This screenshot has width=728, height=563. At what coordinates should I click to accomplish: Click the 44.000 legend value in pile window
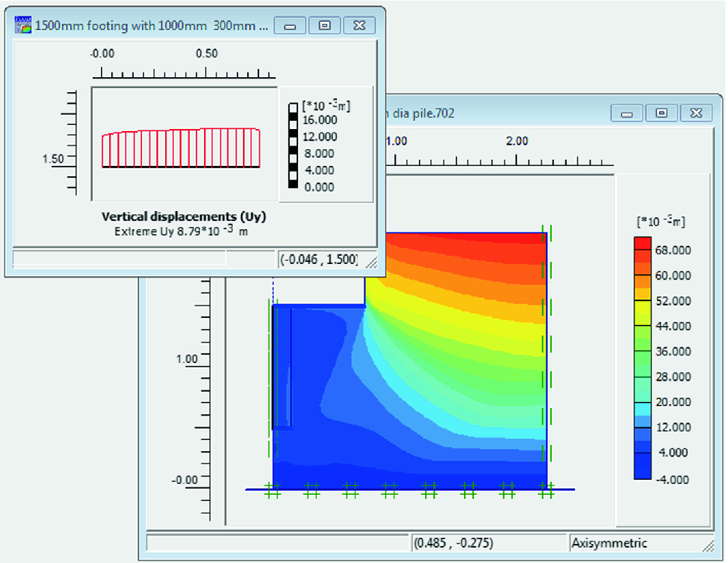tap(673, 326)
